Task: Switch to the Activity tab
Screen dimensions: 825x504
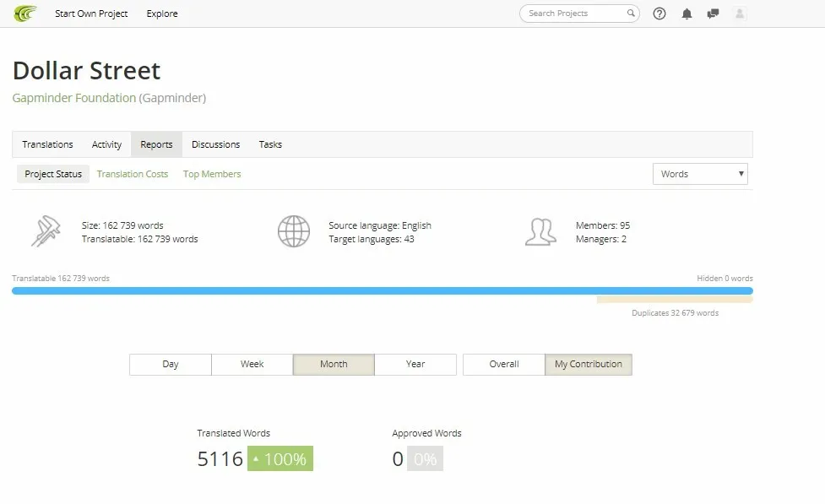Action: point(106,144)
